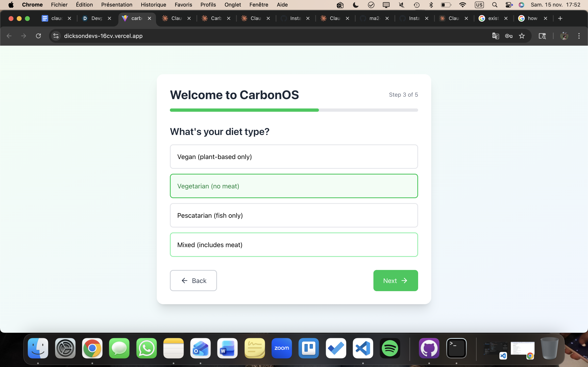
Task: Open Trello in the dock
Action: (308, 348)
